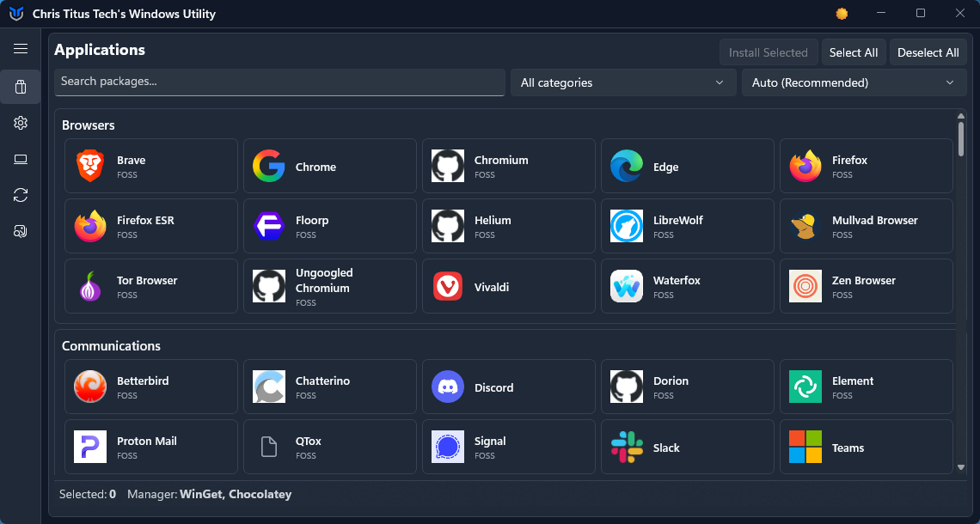
Task: Click the Helium app name
Action: tap(493, 221)
